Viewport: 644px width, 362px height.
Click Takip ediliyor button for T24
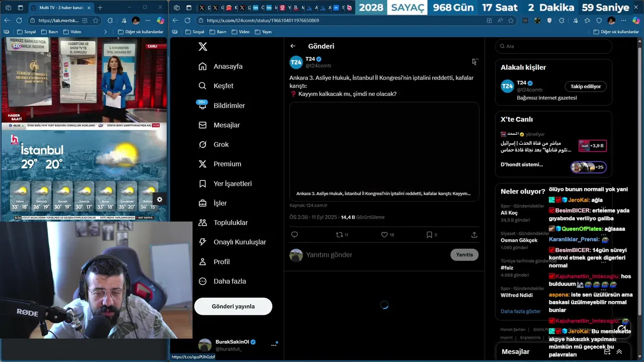[x=585, y=86]
